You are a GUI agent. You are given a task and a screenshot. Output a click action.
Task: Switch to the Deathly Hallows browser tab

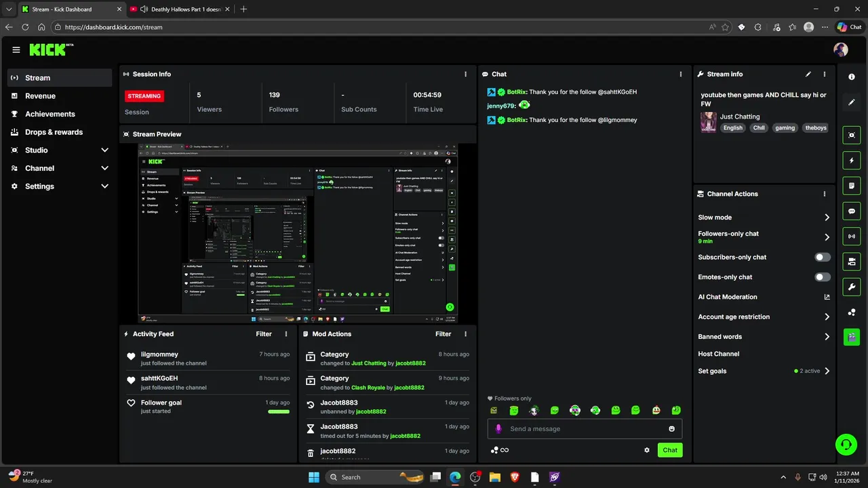179,9
